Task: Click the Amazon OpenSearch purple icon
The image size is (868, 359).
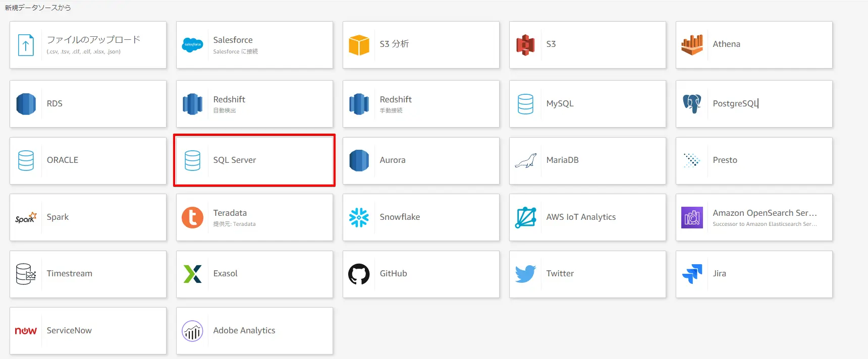Action: [692, 217]
